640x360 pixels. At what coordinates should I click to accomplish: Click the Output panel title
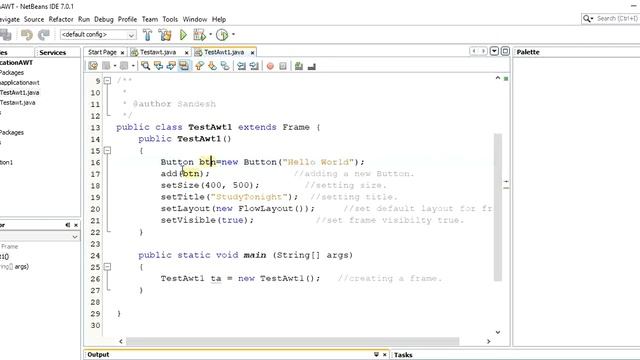click(98, 354)
